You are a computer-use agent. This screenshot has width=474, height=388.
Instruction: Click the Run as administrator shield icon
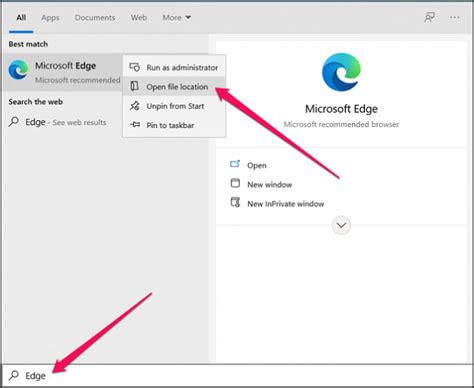click(x=135, y=67)
